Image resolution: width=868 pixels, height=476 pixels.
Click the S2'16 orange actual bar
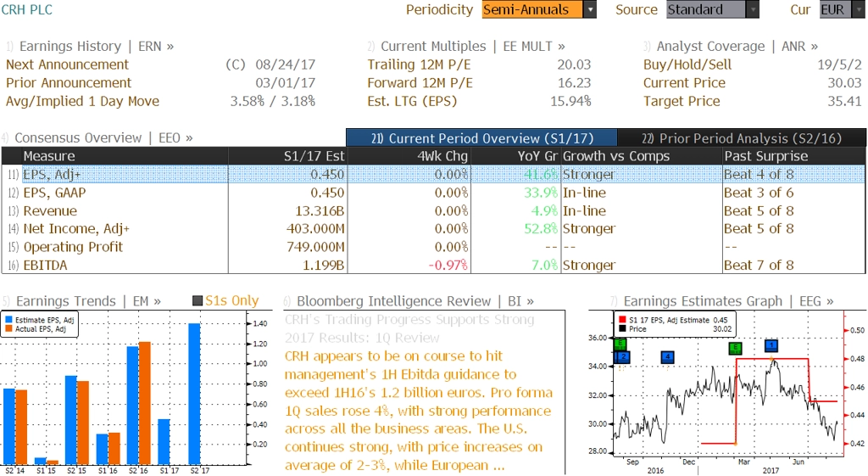tap(144, 403)
